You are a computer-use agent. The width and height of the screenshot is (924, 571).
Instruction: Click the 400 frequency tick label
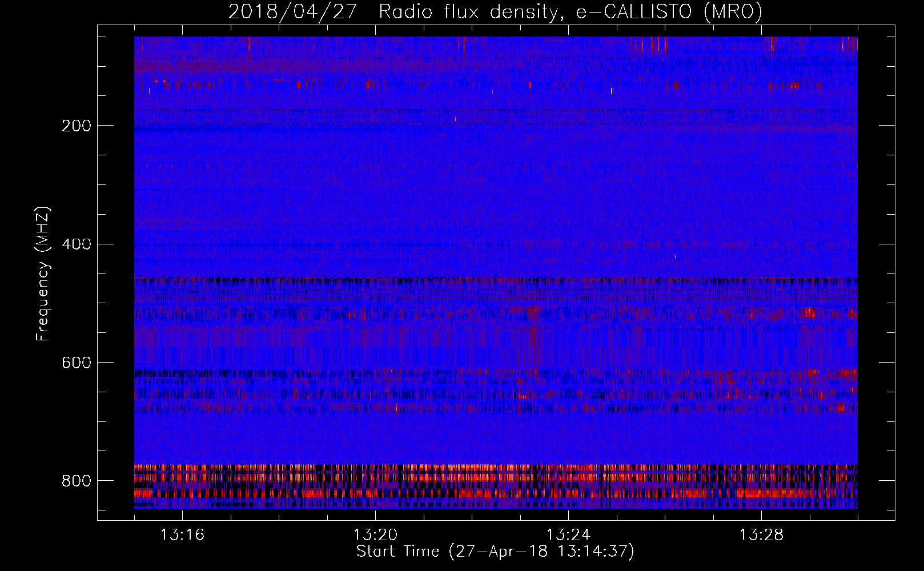point(77,244)
